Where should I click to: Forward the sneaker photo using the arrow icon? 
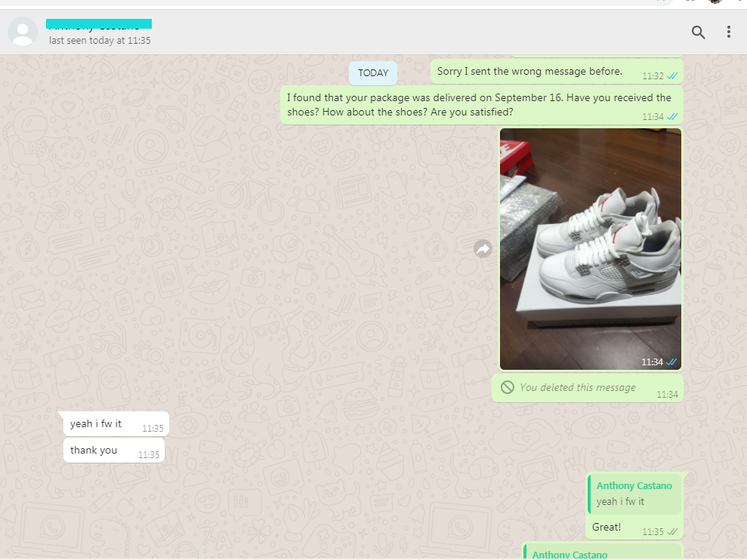pyautogui.click(x=483, y=248)
